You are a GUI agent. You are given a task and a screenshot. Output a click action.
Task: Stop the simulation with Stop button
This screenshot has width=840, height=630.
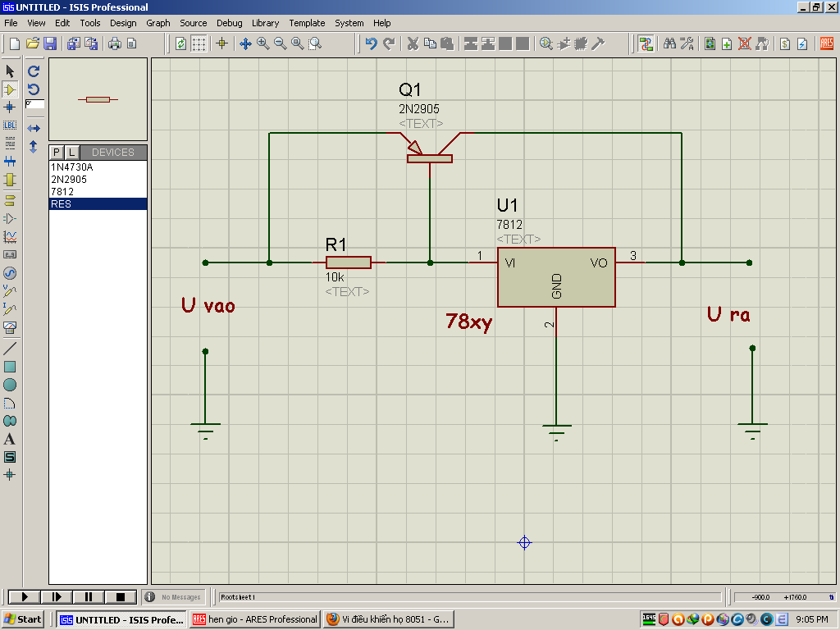[x=121, y=596]
